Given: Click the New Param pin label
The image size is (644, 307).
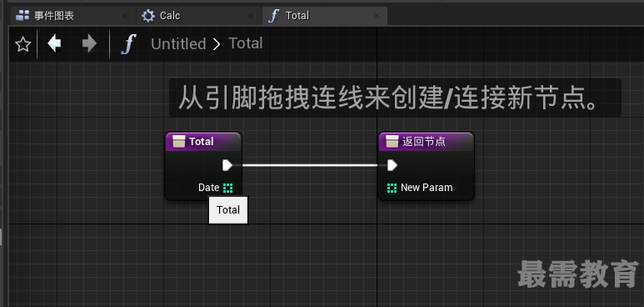Looking at the screenshot, I should tap(427, 188).
